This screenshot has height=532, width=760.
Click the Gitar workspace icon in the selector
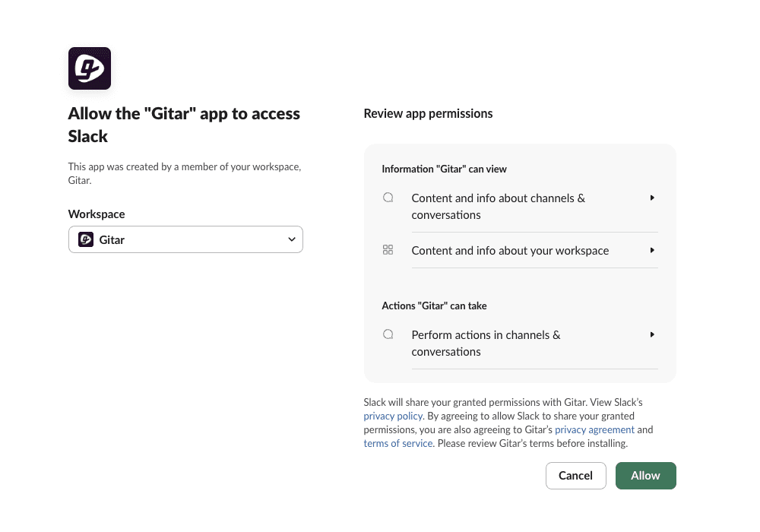tap(85, 239)
